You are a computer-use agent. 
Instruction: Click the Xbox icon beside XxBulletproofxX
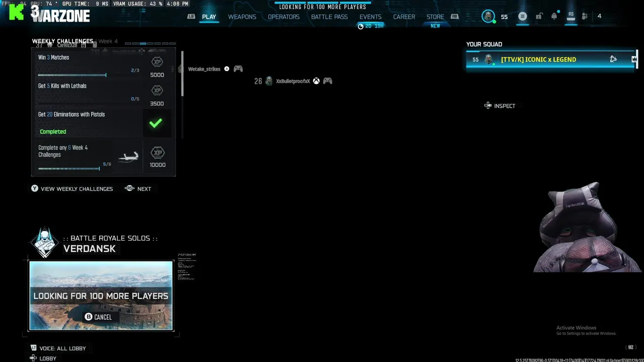[x=316, y=81]
